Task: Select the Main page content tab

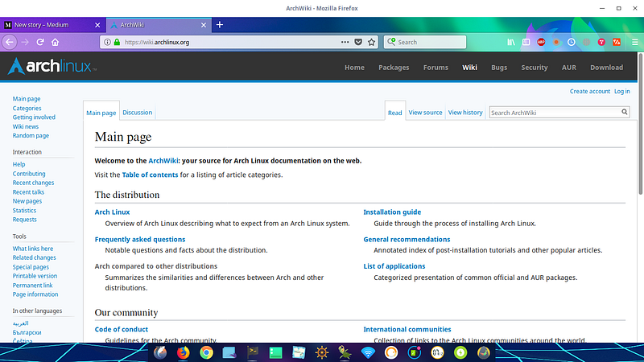Action: [101, 113]
